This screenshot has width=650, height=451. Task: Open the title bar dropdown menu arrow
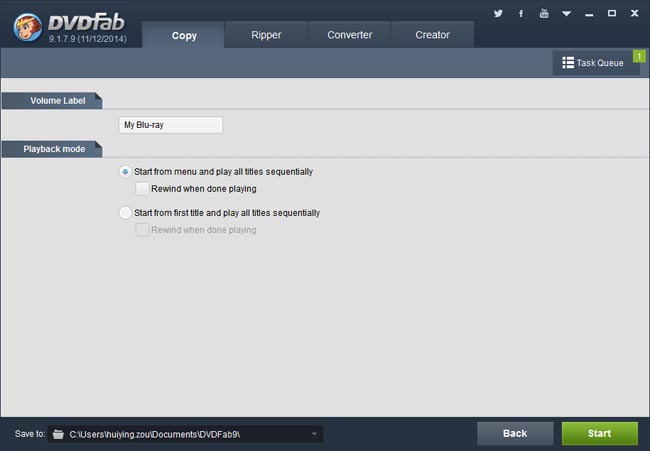coord(566,14)
